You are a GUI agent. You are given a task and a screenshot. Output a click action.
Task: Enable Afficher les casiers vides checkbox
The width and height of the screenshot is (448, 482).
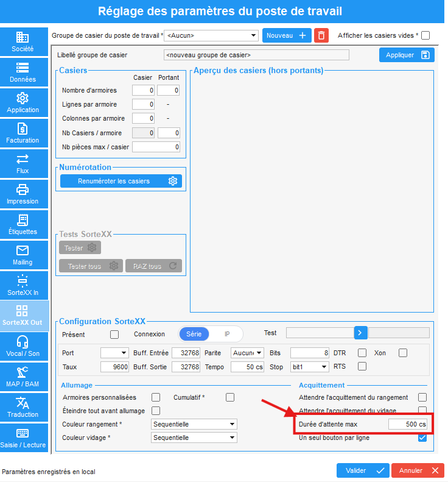point(425,35)
